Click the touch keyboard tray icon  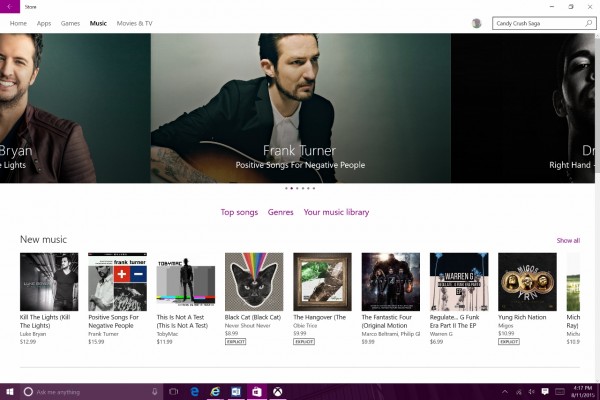[x=559, y=392]
